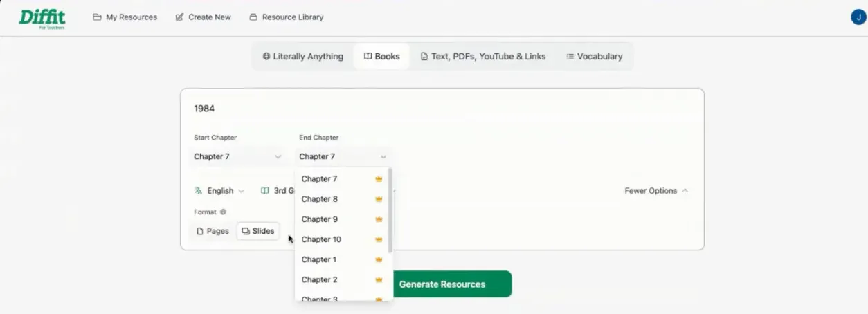
Task: Go to Resource Library
Action: click(287, 17)
